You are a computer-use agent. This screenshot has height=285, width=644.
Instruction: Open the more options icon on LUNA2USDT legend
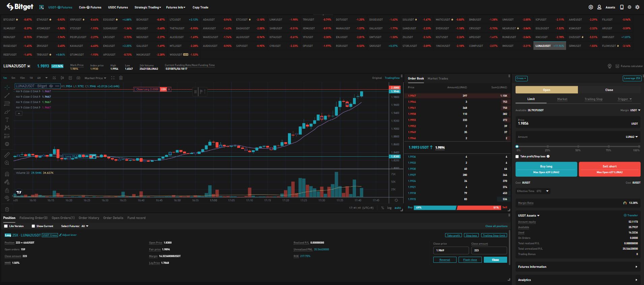(x=57, y=86)
